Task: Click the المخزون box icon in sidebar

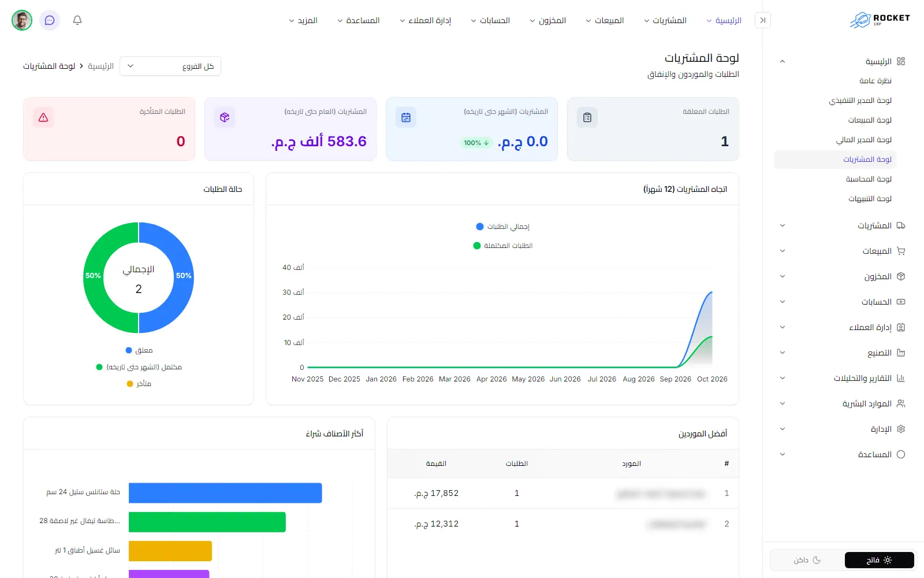Action: [x=901, y=276]
